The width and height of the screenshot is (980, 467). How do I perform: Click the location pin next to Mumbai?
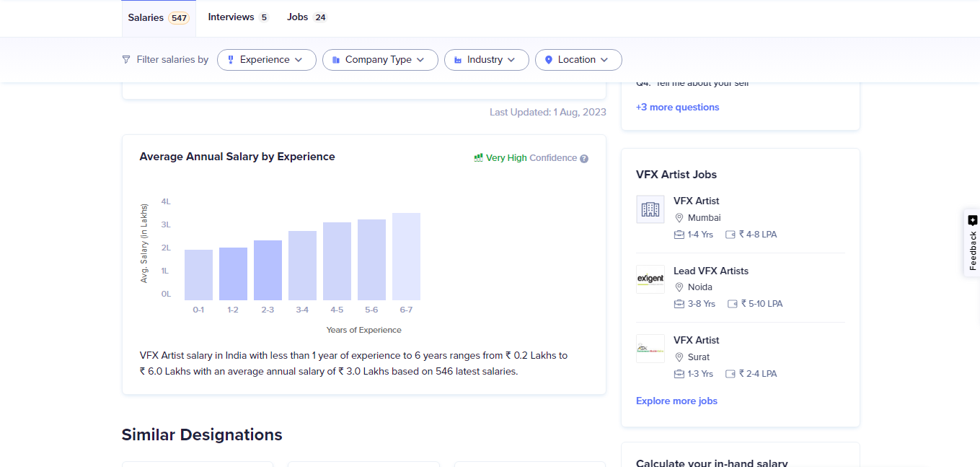[679, 217]
